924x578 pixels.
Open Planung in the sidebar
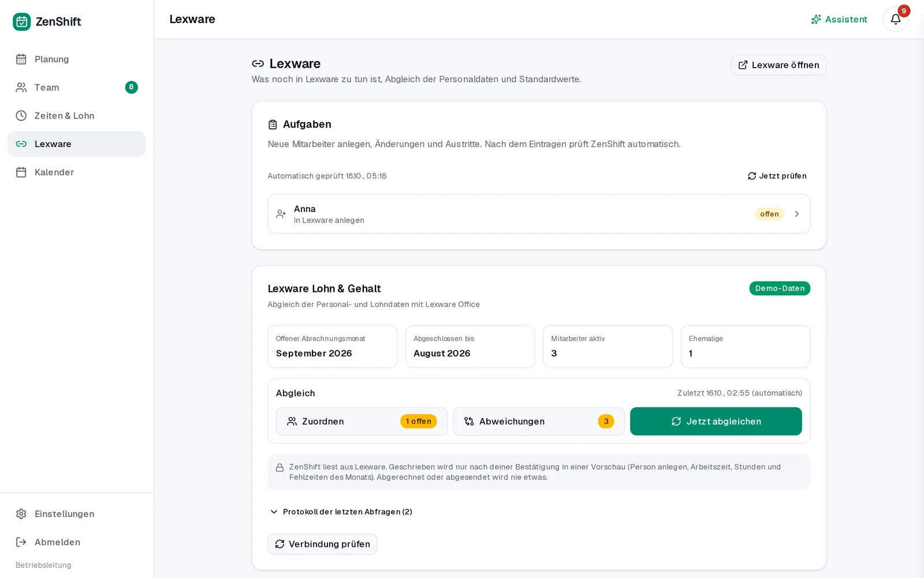coord(77,59)
